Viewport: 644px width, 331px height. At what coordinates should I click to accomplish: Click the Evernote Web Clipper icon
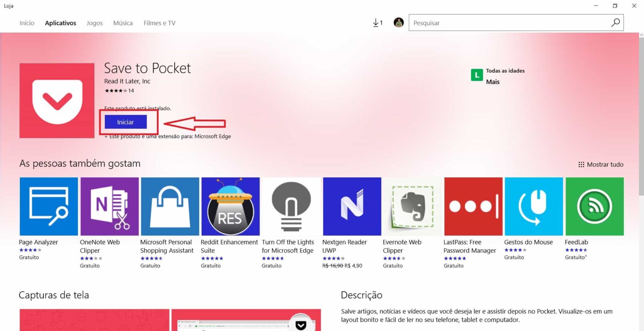(412, 206)
